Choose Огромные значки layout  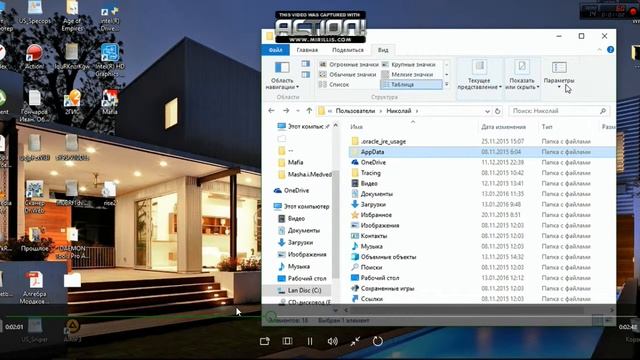click(x=349, y=64)
